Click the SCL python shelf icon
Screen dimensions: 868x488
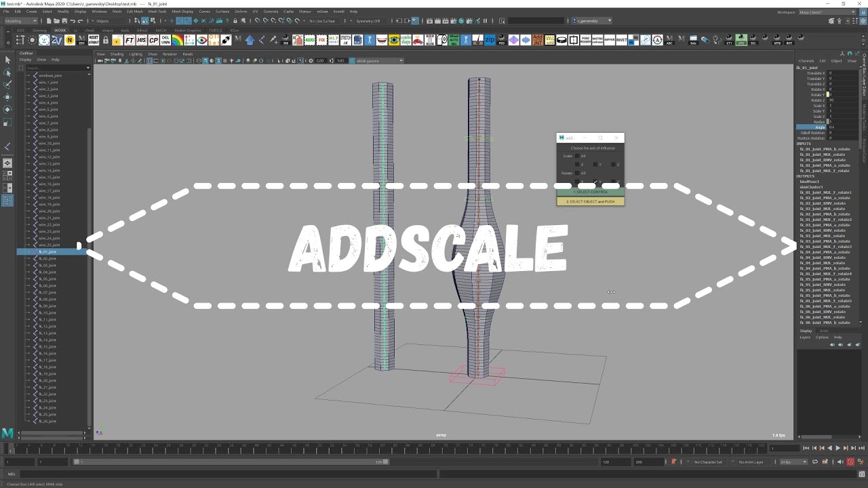point(753,40)
